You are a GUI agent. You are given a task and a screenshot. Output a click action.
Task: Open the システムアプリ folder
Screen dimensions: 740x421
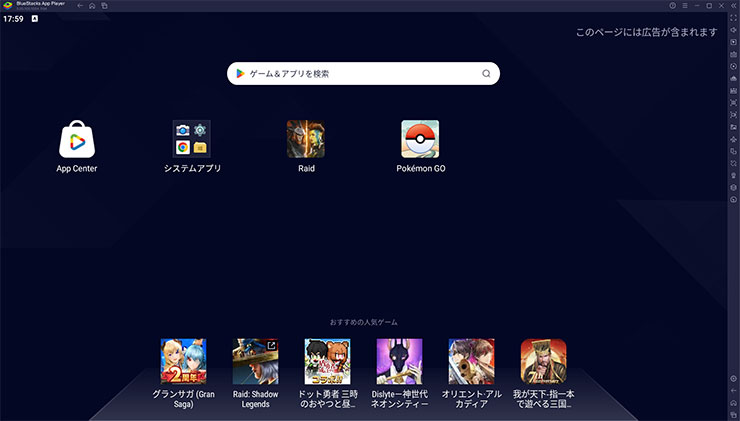(192, 139)
